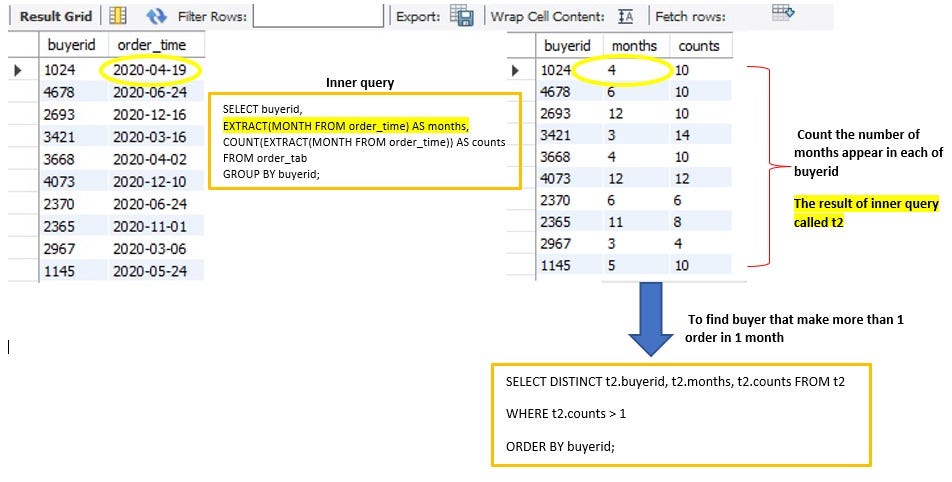Image resolution: width=952 pixels, height=482 pixels.
Task: Click the row pointer arrow in the months table
Action: point(515,70)
